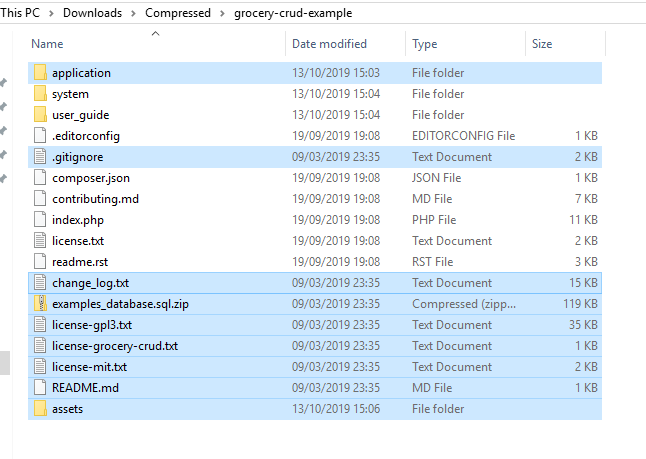The image size is (646, 459).
Task: Click the license-grocery-crud.txt document icon
Action: point(40,346)
